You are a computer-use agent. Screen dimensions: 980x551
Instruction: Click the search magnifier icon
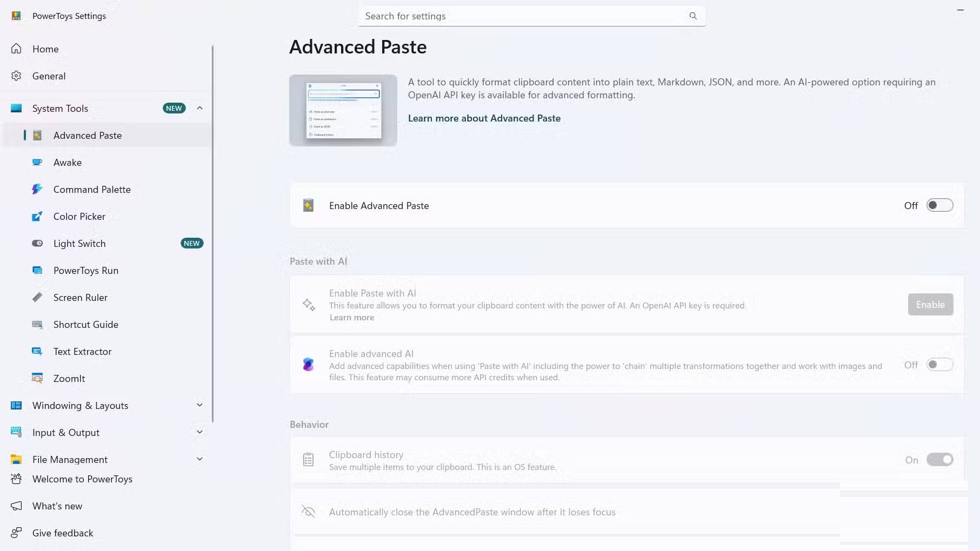693,16
